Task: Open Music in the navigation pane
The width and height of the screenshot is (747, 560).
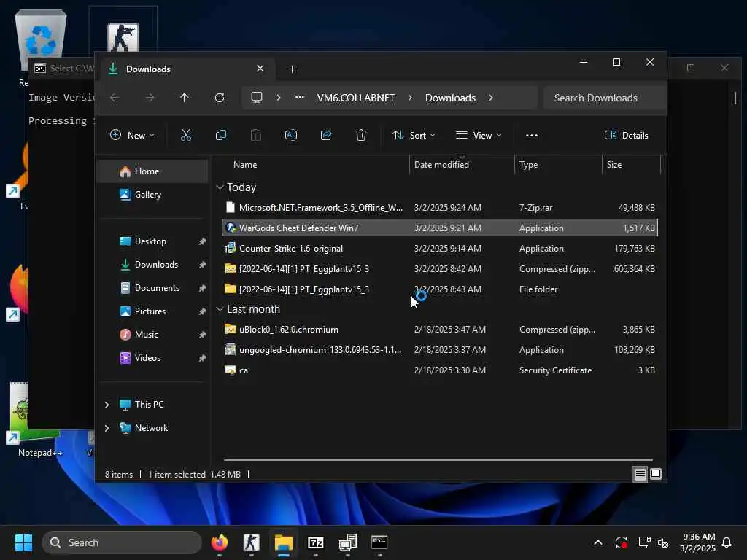Action: [x=153, y=335]
